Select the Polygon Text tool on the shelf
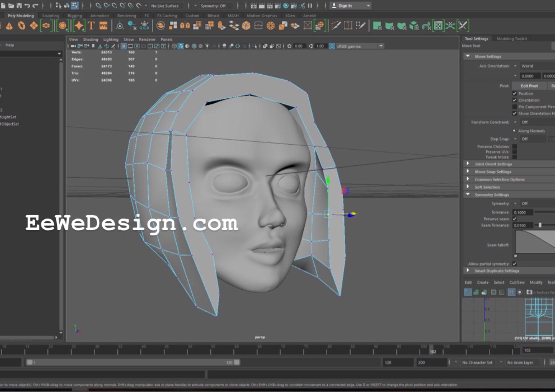This screenshot has height=392, width=555. coord(91,26)
